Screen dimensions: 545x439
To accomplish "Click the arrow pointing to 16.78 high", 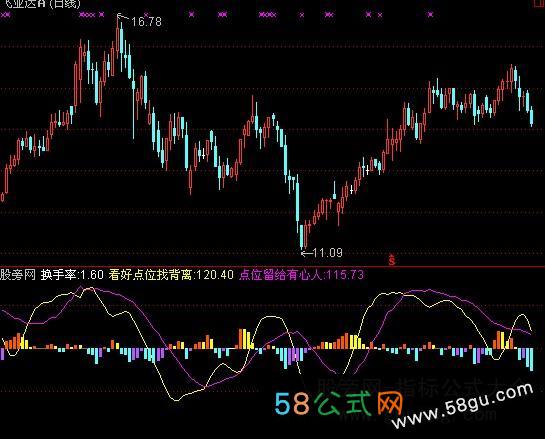I will pyautogui.click(x=123, y=17).
